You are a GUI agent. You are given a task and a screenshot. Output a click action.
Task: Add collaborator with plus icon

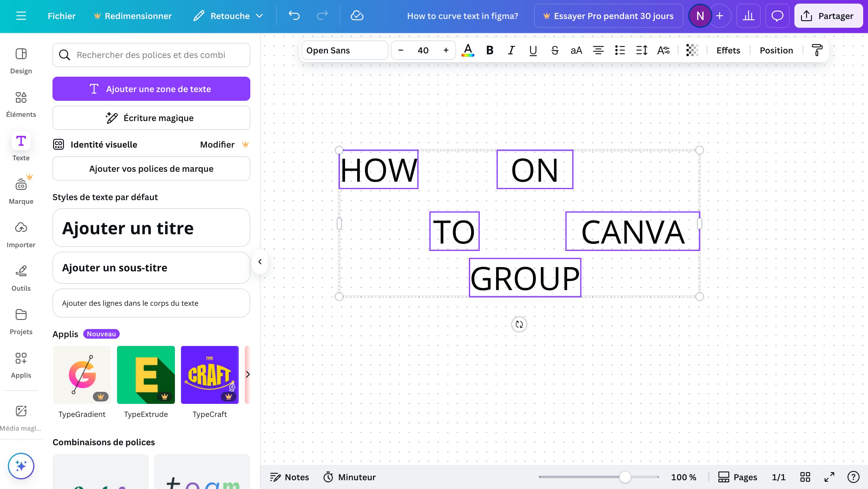(719, 16)
